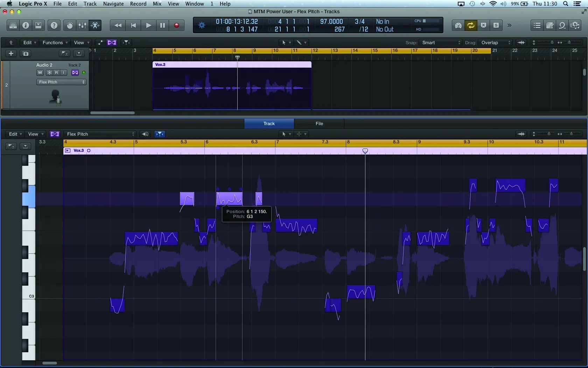588x368 pixels.
Task: Open the Window menu in menu bar
Action: (x=195, y=4)
